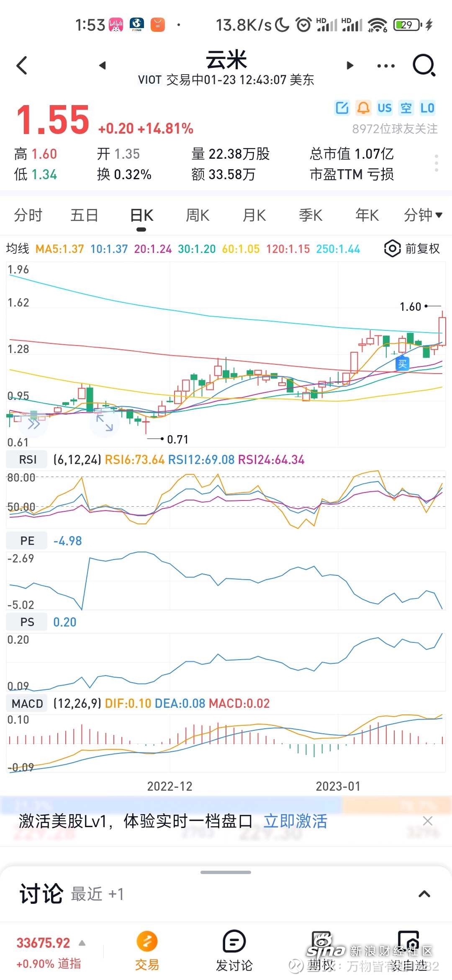Tap the 1.60 high price marker on chart
Viewport: 452px width, 980px height.
(411, 307)
